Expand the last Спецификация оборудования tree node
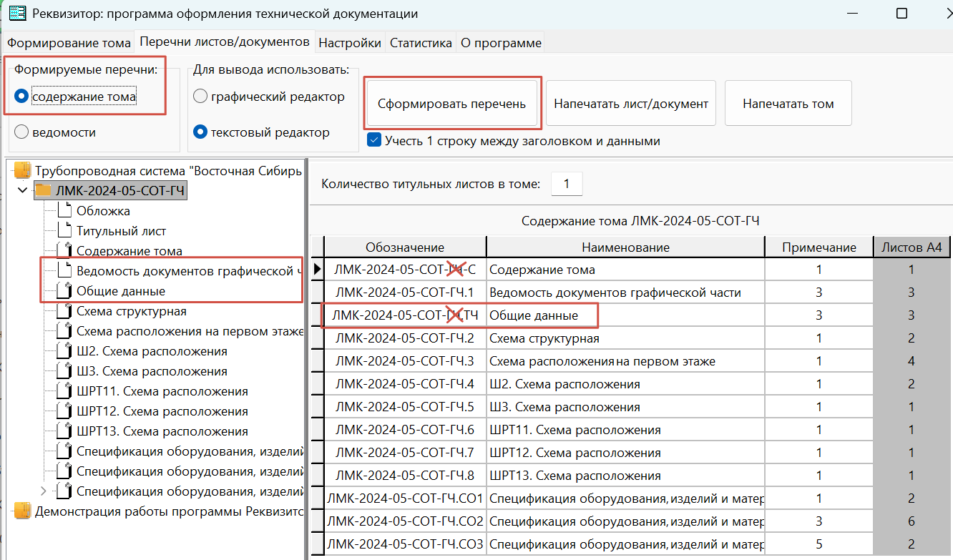The height and width of the screenshot is (560, 953). click(x=44, y=491)
